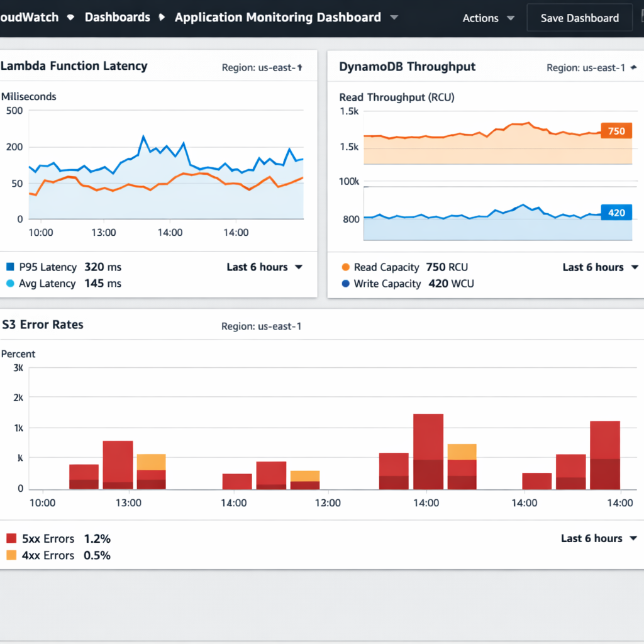Click the 5xx Errors legend swatch
The height and width of the screenshot is (644, 644).
tap(11, 538)
